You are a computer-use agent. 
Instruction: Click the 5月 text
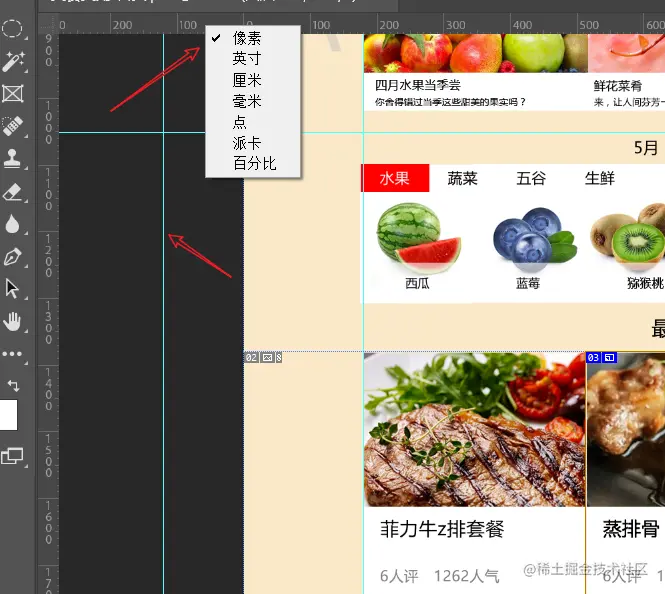646,148
